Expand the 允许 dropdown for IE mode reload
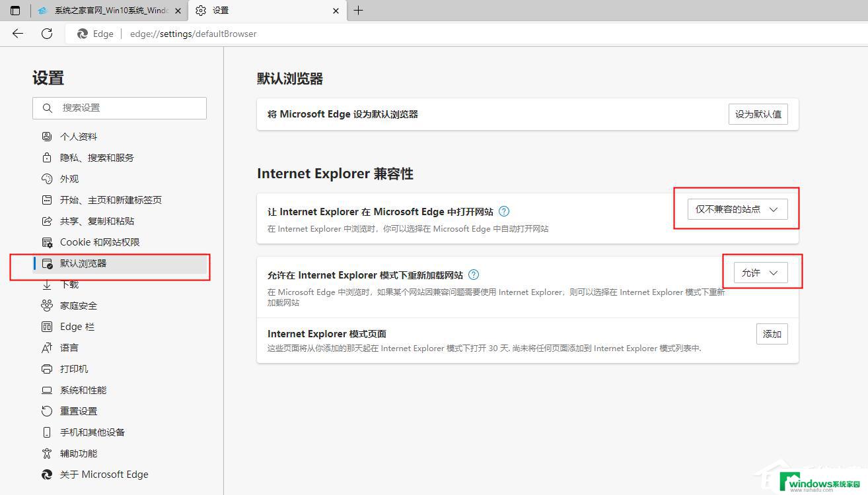Viewport: 868px width, 495px height. point(761,273)
